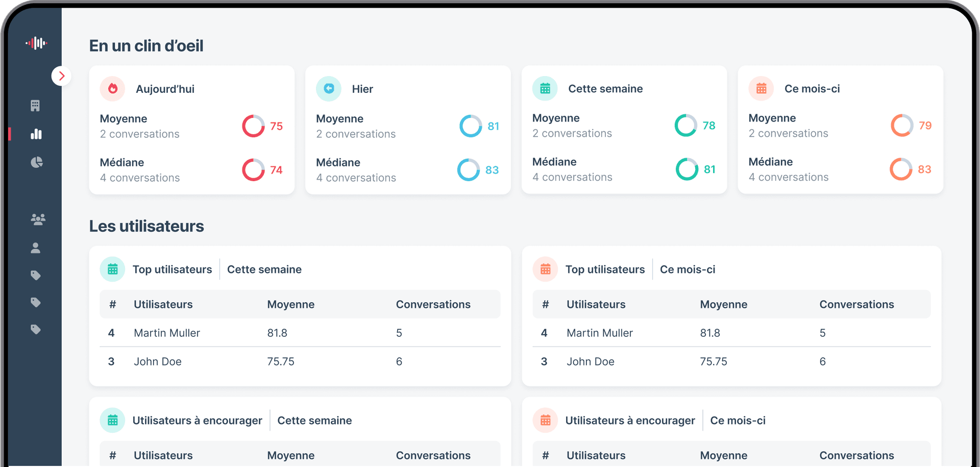Screen dimensions: 980x467
Task: Click the first tag icon in the sidebar
Action: click(36, 275)
